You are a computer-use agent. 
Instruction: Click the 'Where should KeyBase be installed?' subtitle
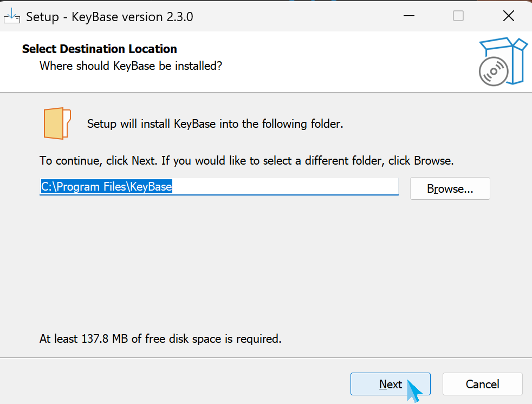[x=131, y=66]
